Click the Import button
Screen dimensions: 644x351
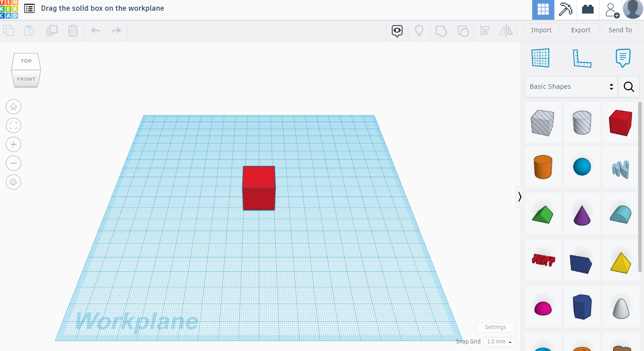coord(541,30)
